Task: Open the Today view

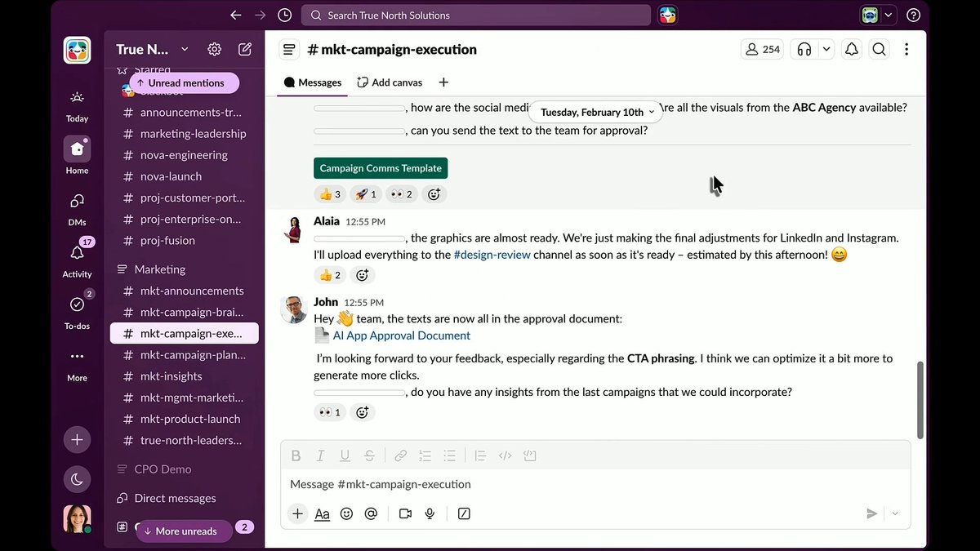Action: click(77, 106)
